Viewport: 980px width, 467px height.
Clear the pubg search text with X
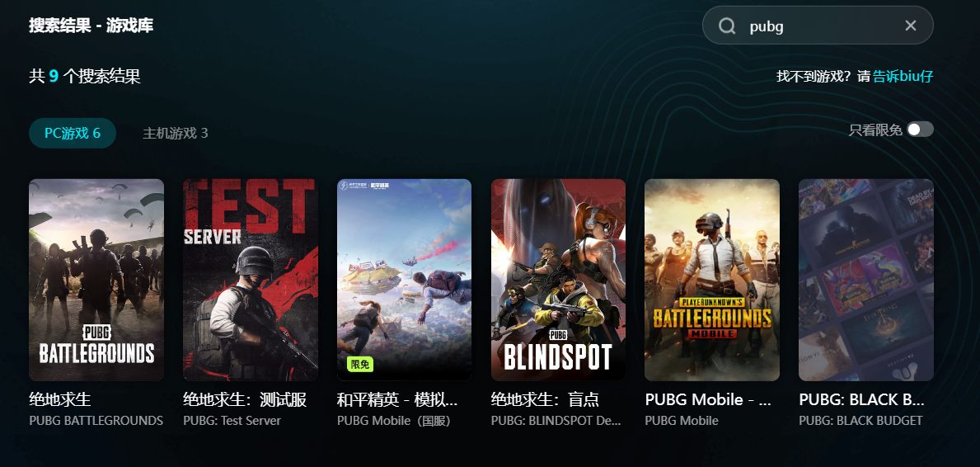[910, 26]
